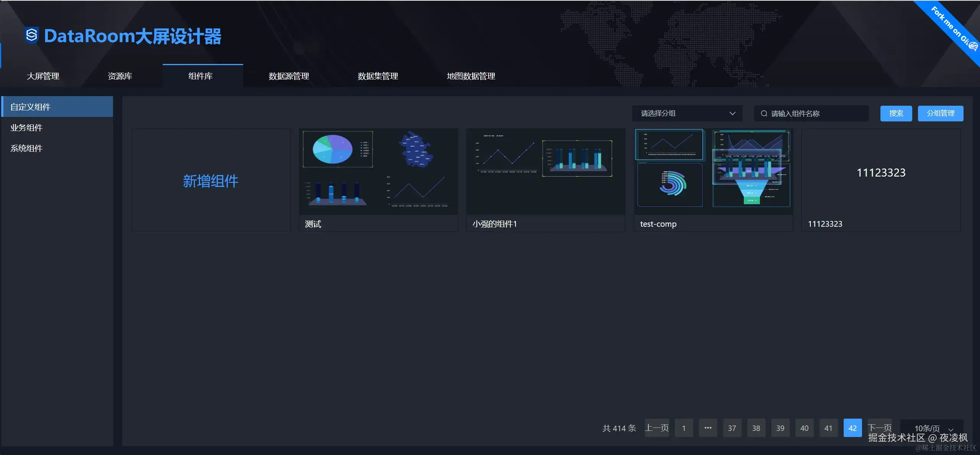Screen dimensions: 980x455
Task: Select the 地图数据管理 tab
Action: click(x=471, y=76)
